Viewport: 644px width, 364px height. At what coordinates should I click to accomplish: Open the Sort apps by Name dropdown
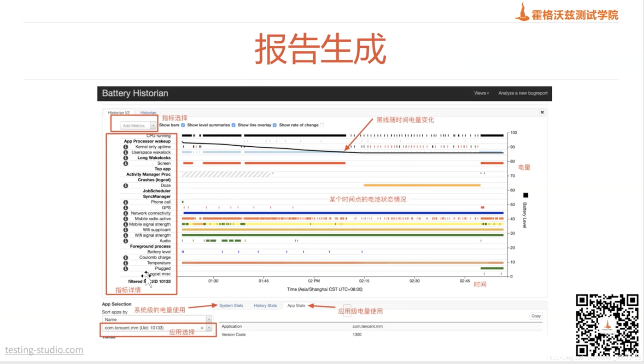pyautogui.click(x=156, y=319)
